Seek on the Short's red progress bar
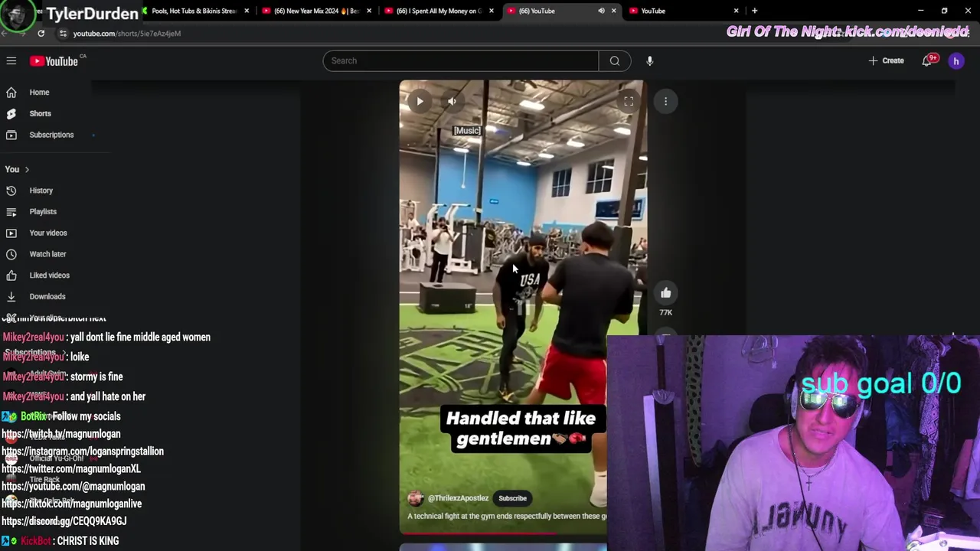 tap(503, 533)
